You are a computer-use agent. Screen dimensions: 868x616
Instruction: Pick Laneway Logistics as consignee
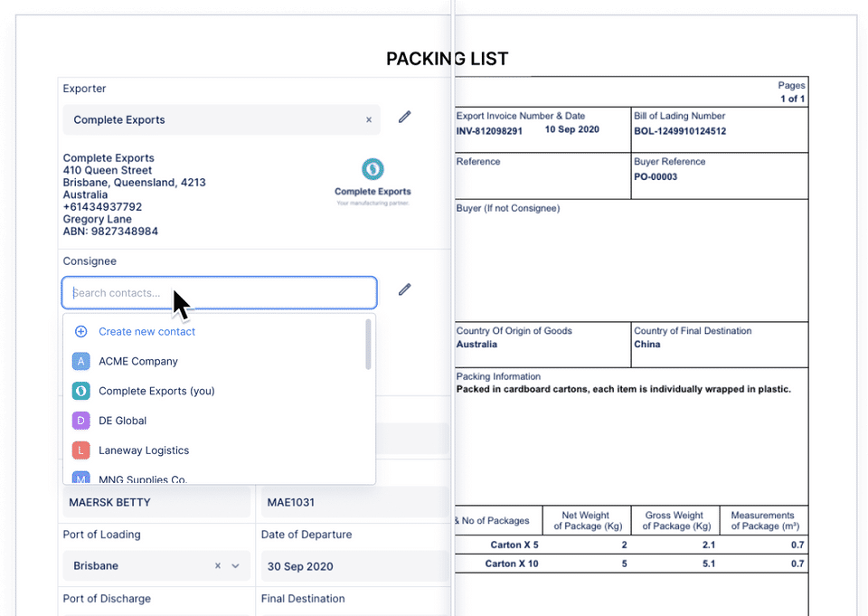pos(144,450)
